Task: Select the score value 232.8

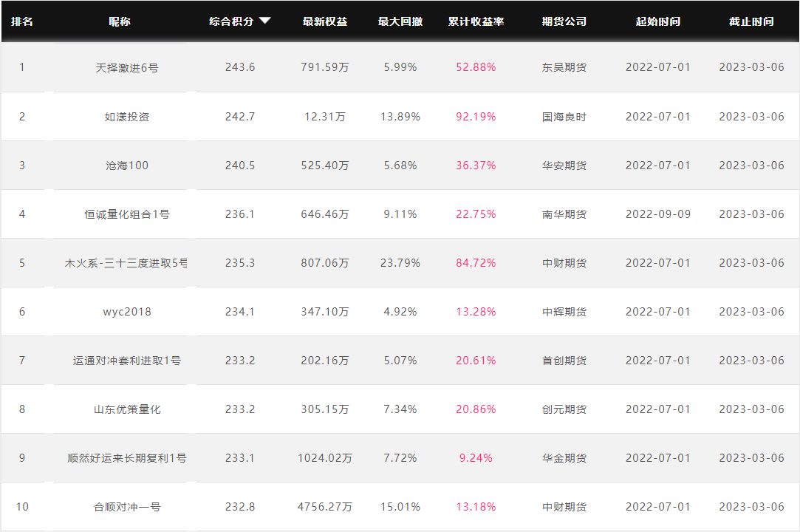Action: click(240, 506)
